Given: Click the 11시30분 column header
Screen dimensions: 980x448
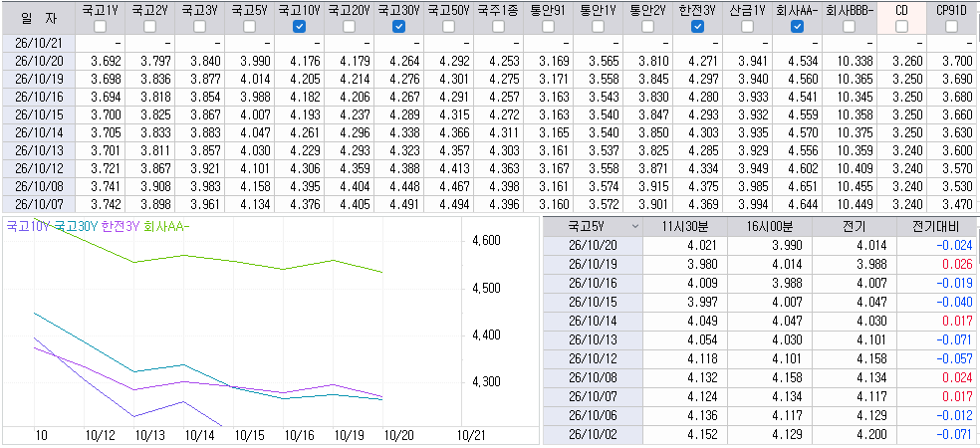Looking at the screenshot, I should 683,226.
